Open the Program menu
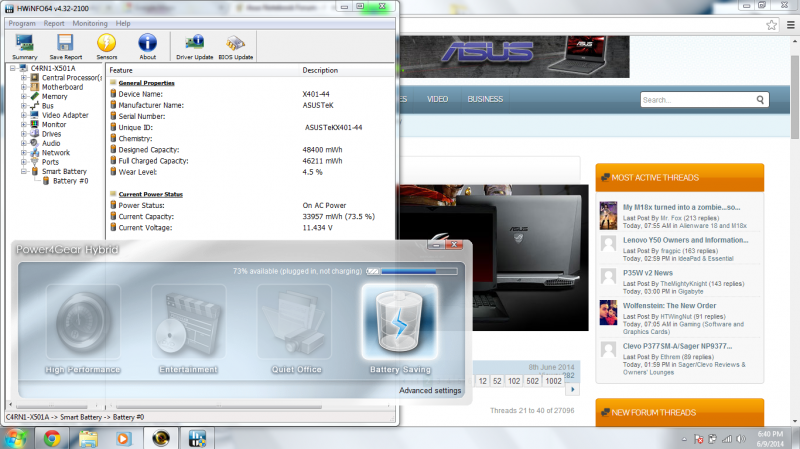Screen dimensions: 800x449 point(22,23)
